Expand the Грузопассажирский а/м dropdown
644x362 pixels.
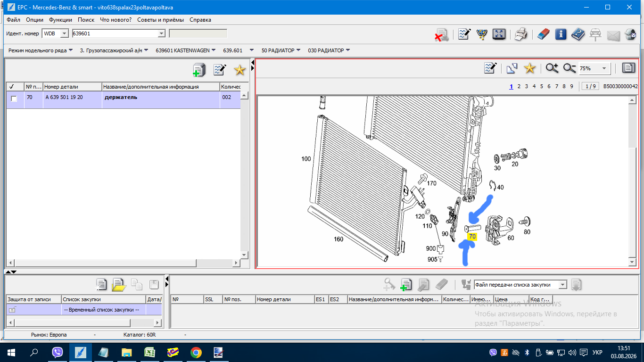click(x=114, y=50)
